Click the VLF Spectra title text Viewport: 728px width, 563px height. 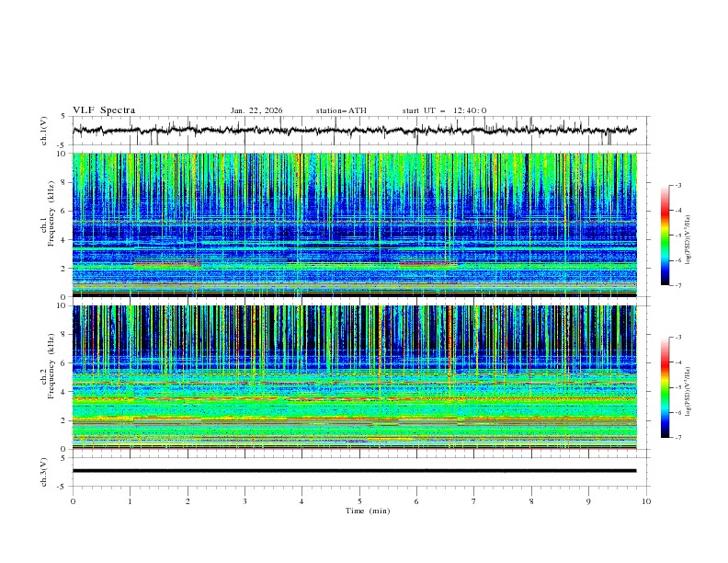(x=104, y=110)
